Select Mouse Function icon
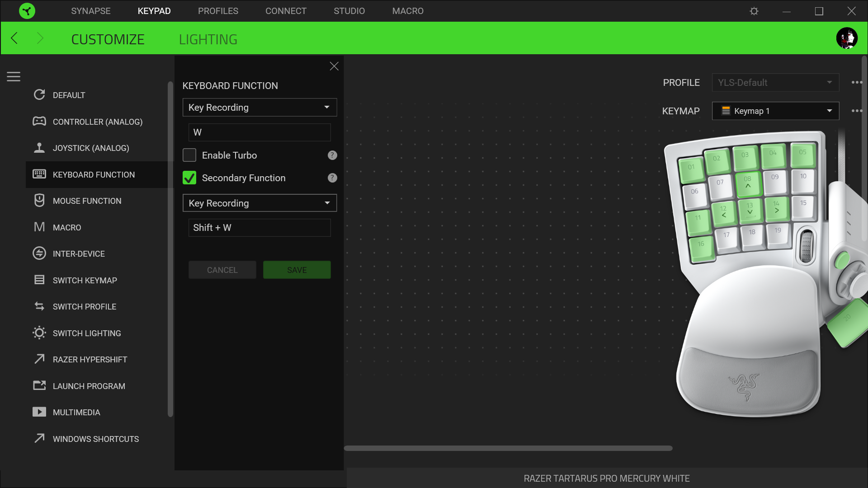Viewport: 868px width, 488px height. click(x=39, y=201)
